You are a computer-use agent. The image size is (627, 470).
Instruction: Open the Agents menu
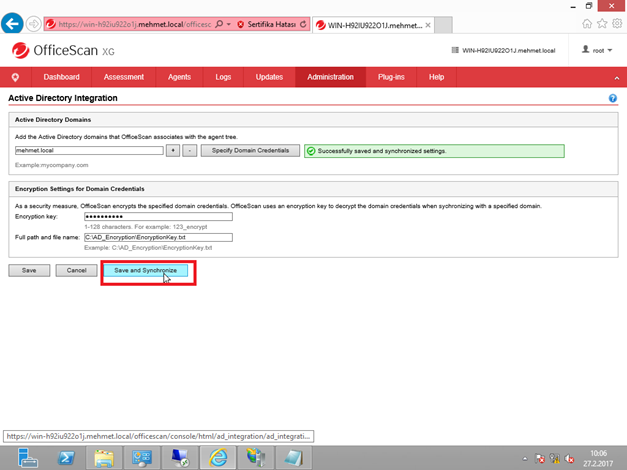point(179,77)
